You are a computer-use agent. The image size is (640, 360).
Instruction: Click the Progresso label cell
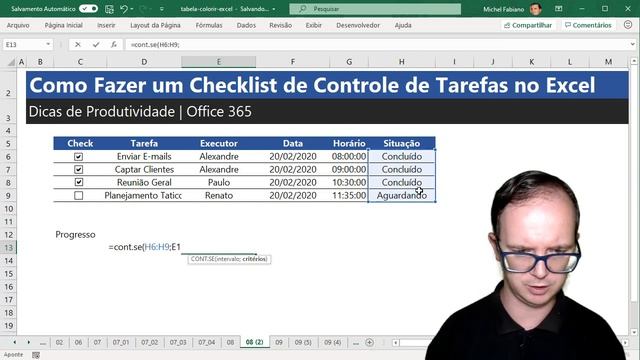tap(76, 235)
